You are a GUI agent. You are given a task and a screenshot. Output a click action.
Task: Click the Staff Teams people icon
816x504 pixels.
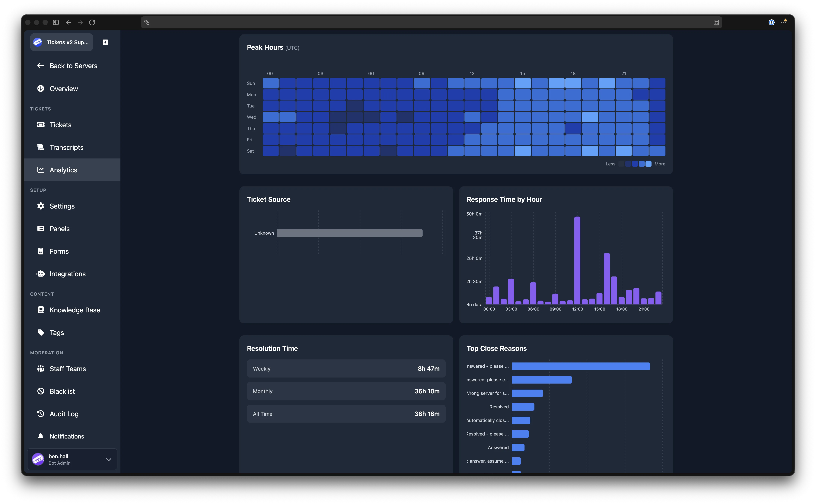41,369
